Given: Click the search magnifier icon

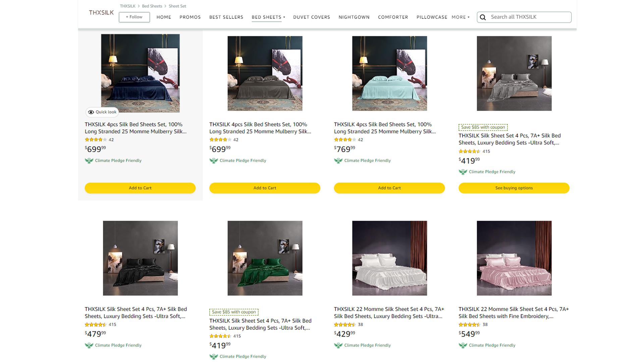Looking at the screenshot, I should pos(483,17).
